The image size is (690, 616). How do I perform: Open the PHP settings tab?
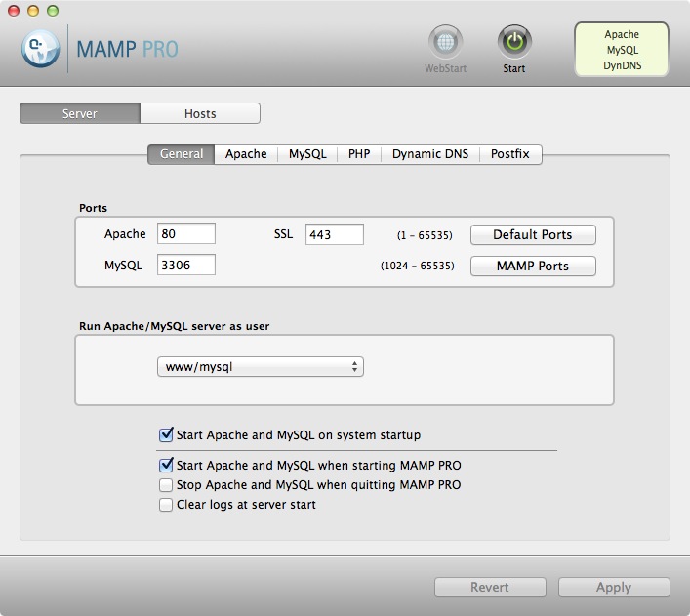(359, 154)
